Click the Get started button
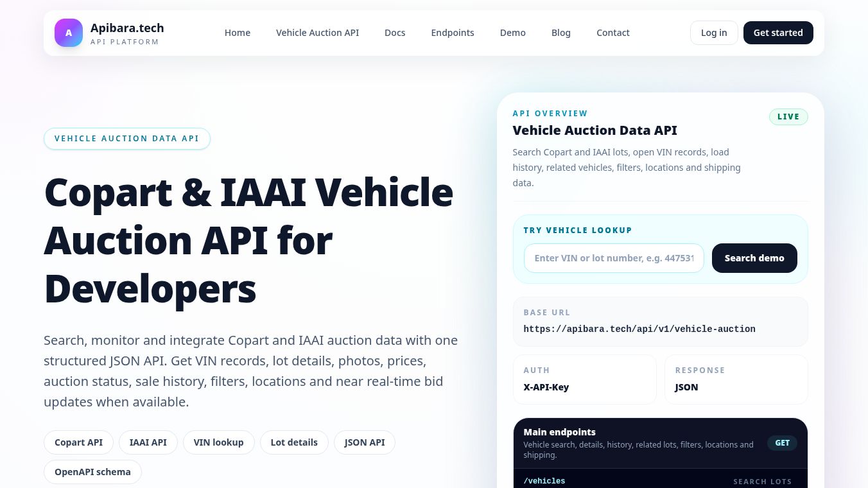 coord(778,33)
